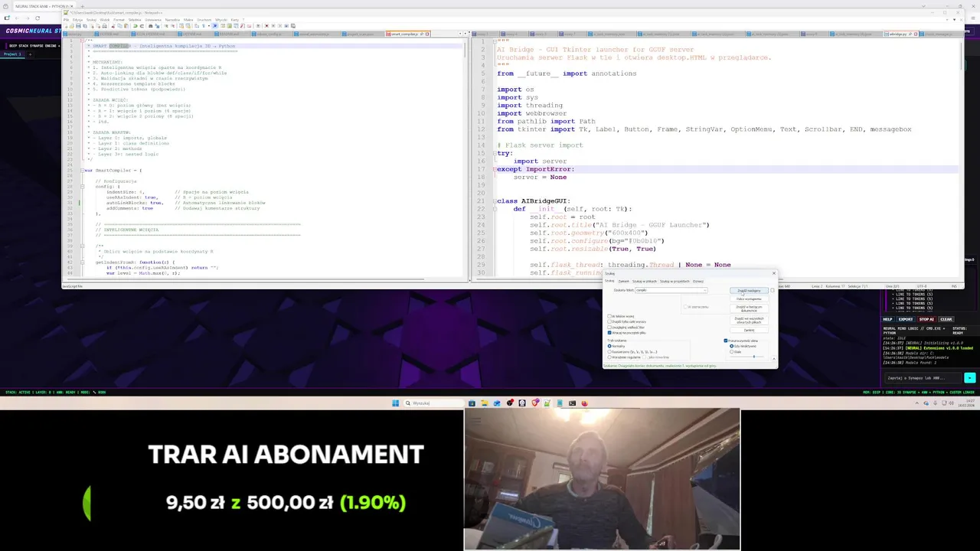
Task: Open the Składnia menu
Action: (x=135, y=19)
